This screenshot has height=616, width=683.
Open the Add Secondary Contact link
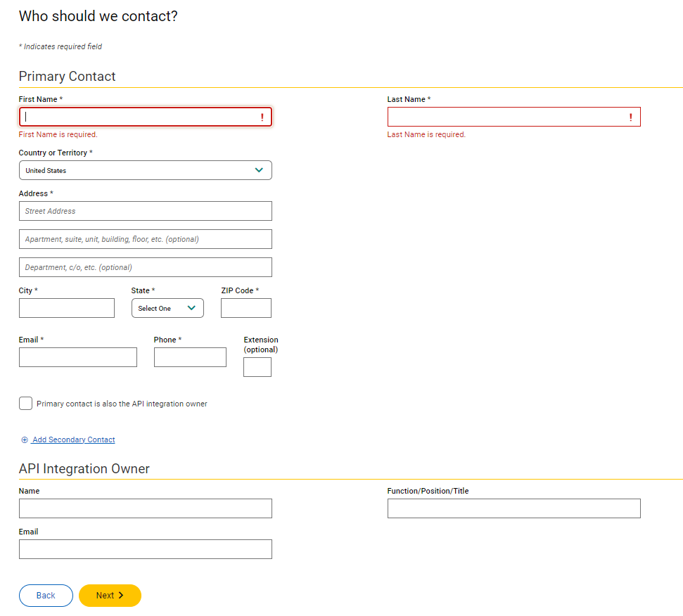click(73, 440)
